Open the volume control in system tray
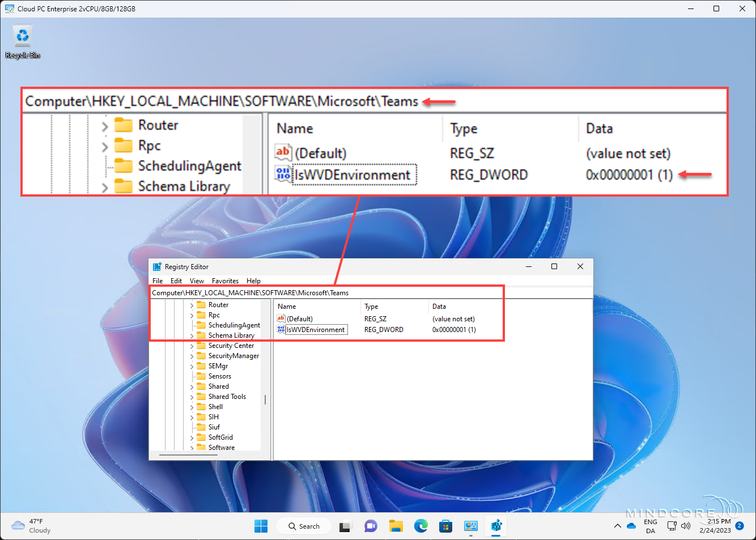Screen dimensions: 756x540 point(686,526)
